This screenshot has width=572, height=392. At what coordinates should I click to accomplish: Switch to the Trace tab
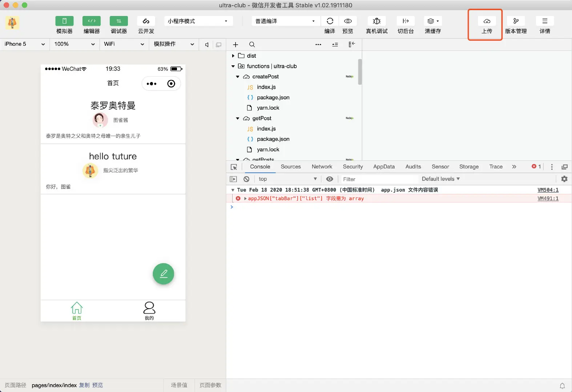(496, 167)
